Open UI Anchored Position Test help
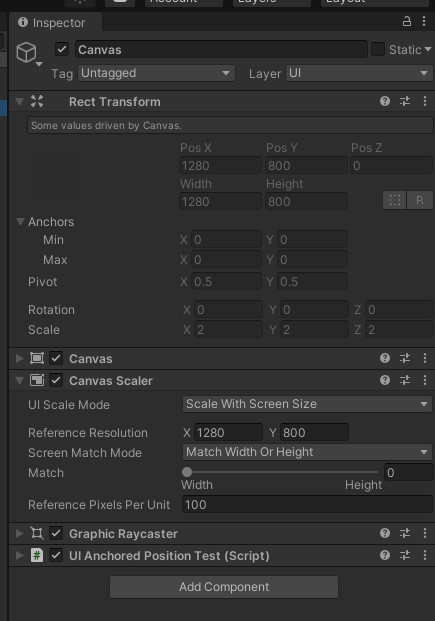435x621 pixels. [x=385, y=555]
